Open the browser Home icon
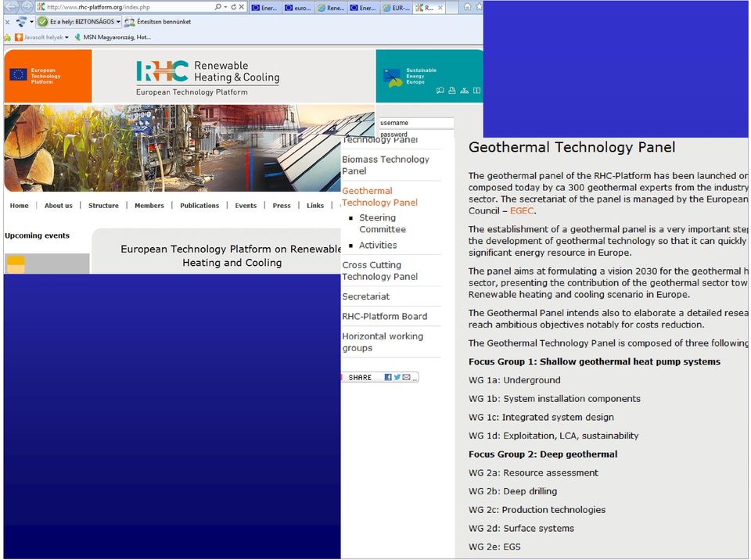The image size is (751, 560). (468, 7)
